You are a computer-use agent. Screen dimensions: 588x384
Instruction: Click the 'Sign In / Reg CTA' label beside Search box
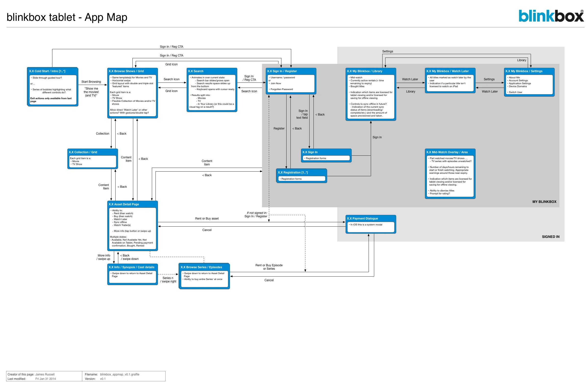pyautogui.click(x=249, y=78)
